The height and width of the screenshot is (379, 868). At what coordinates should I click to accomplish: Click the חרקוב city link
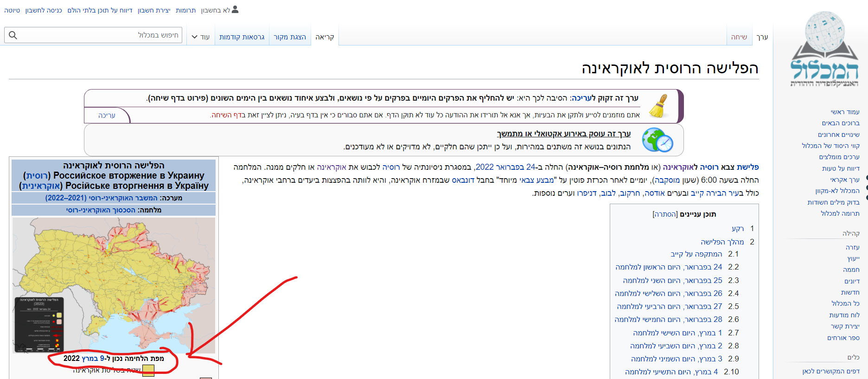630,193
